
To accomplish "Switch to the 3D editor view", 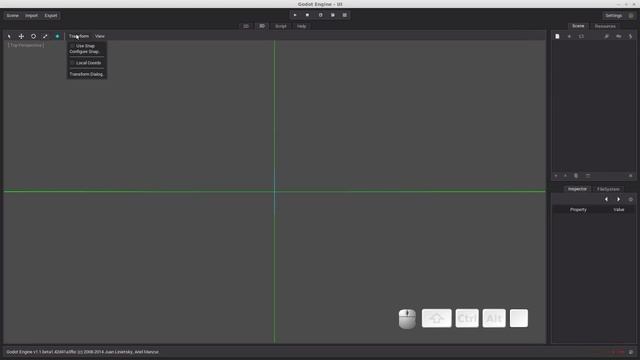I will click(262, 26).
